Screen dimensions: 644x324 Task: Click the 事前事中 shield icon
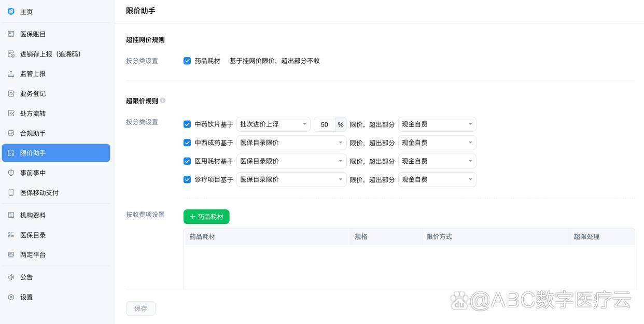pyautogui.click(x=11, y=173)
